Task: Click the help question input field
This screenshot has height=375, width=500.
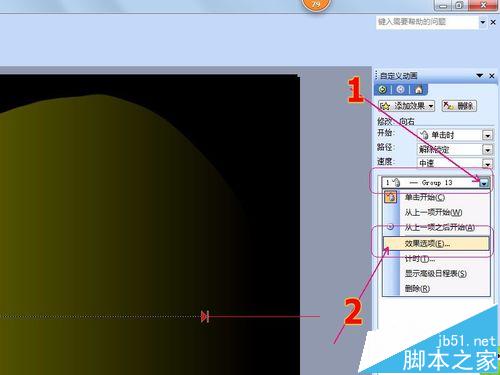Action: click(x=427, y=22)
